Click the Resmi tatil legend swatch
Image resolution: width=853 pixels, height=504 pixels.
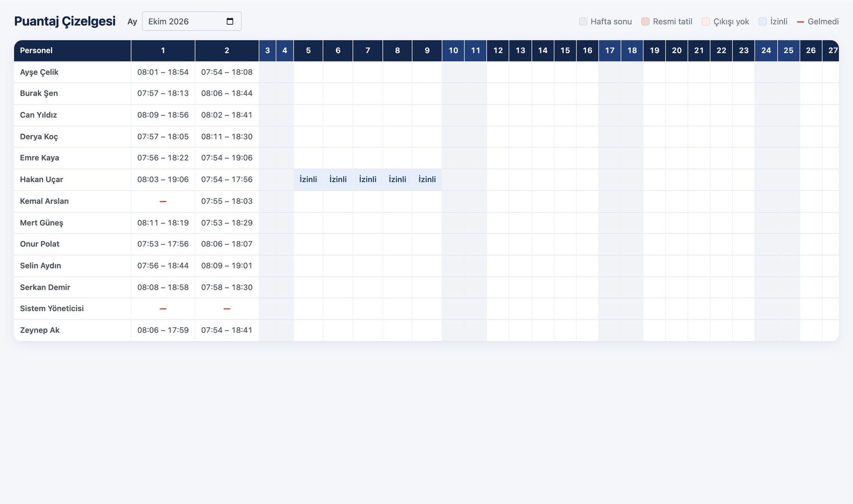(x=645, y=21)
